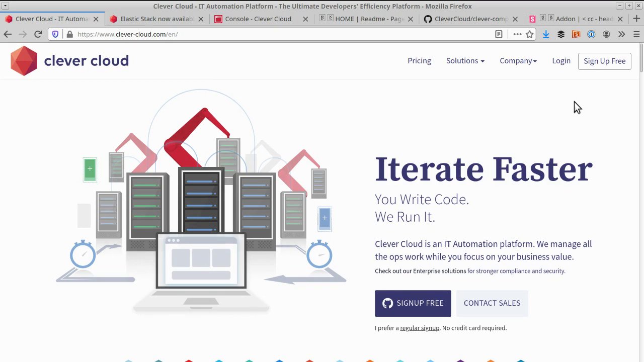Click the SIGNUP FREE GitHub button
Screen dimensions: 644x362
(x=413, y=303)
